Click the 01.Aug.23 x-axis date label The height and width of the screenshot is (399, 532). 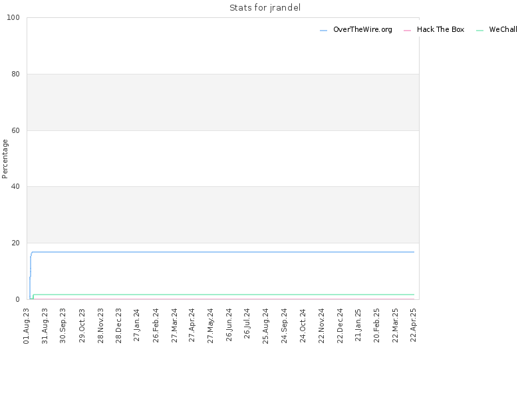(26, 326)
